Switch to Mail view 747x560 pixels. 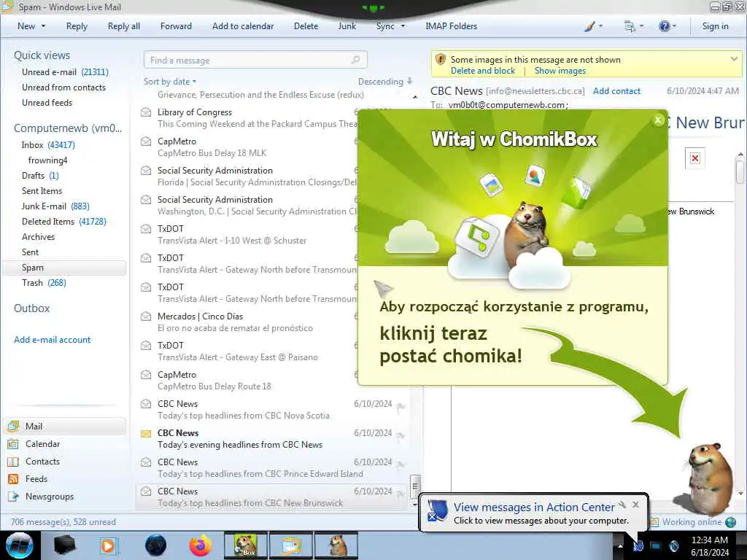click(64, 426)
